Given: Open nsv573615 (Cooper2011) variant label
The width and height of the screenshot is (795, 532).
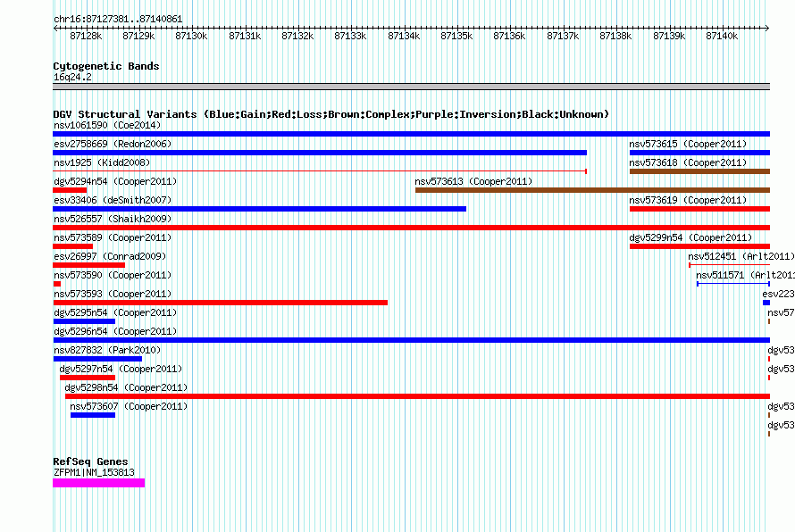Looking at the screenshot, I should pyautogui.click(x=688, y=144).
